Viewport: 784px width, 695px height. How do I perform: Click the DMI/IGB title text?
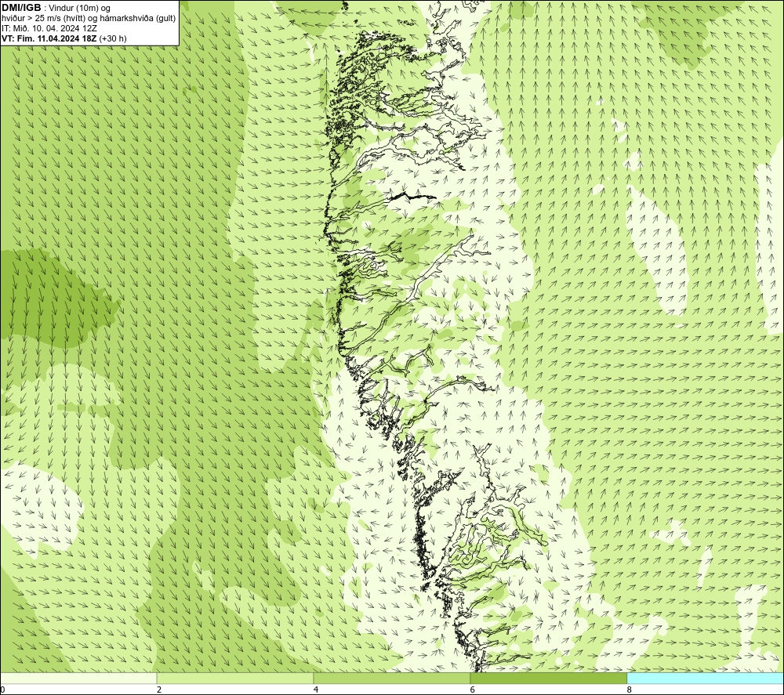click(21, 8)
